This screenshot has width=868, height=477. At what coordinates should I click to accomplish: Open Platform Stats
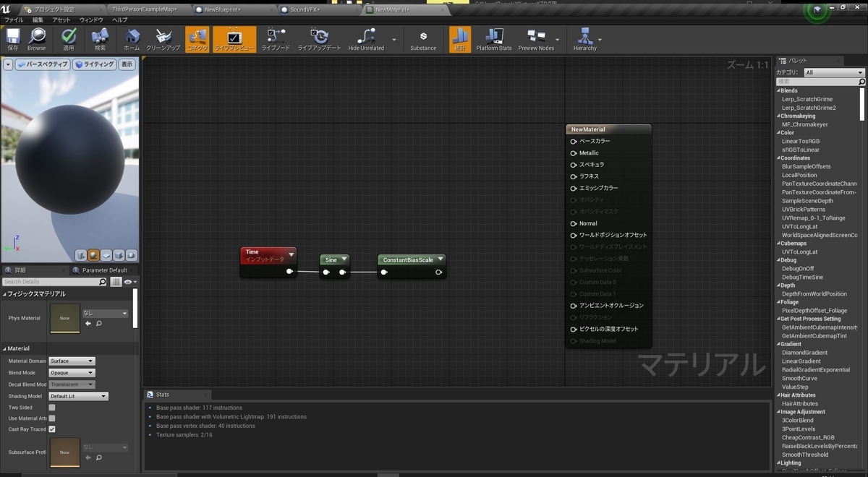click(494, 39)
